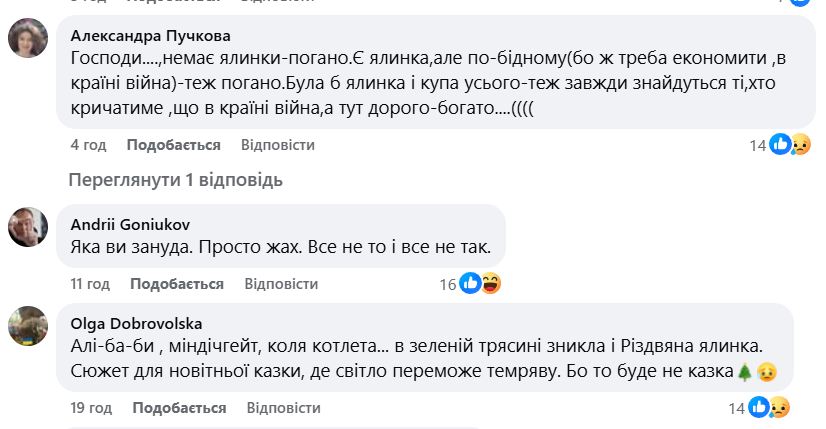Click Olga Dobrovolska's avatar image
826x429 pixels.
[27, 326]
